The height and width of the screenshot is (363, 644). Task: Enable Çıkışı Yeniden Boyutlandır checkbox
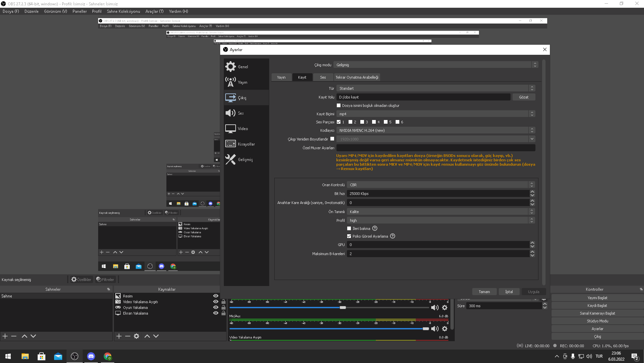click(x=332, y=138)
